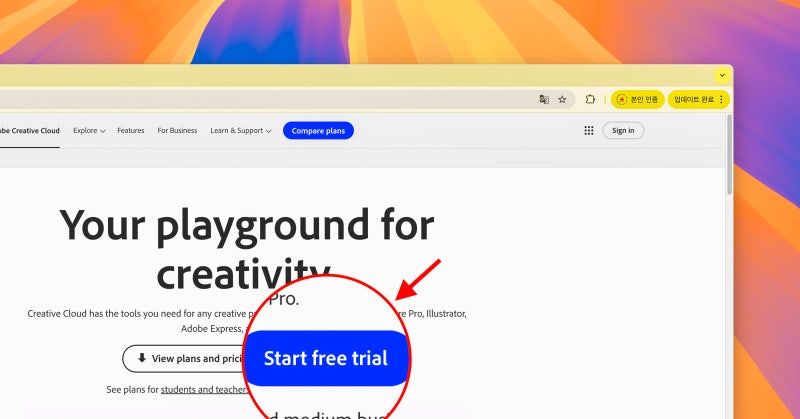The image size is (800, 419).
Task: Expand the Learn & Support menu
Action: click(x=240, y=131)
